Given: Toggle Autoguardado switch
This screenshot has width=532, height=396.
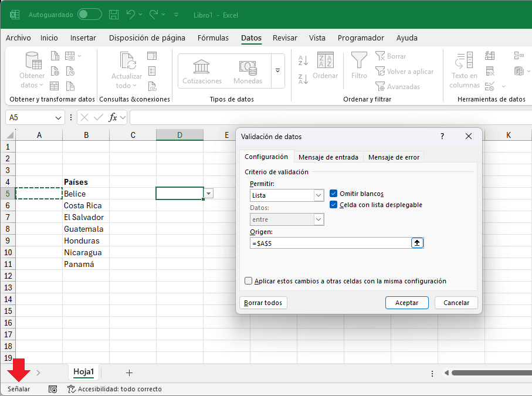Looking at the screenshot, I should pos(90,14).
